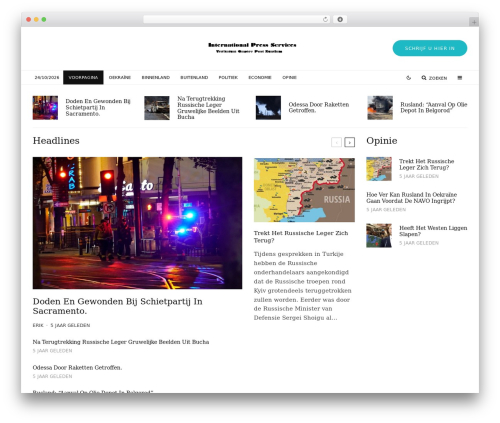
Task: Open ticker thumbnail for Bucha article
Action: click(x=157, y=108)
